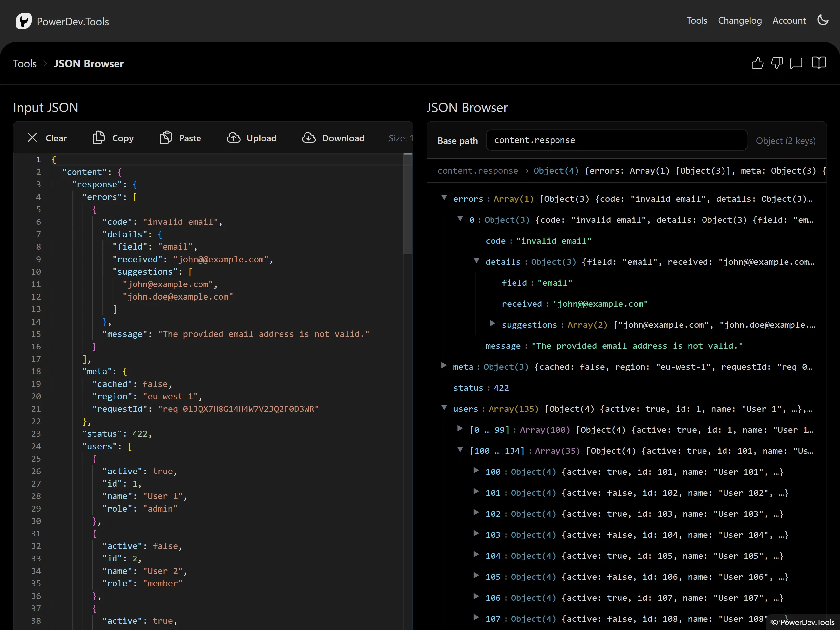The width and height of the screenshot is (840, 630).
Task: Open the feedback comment icon
Action: point(796,63)
